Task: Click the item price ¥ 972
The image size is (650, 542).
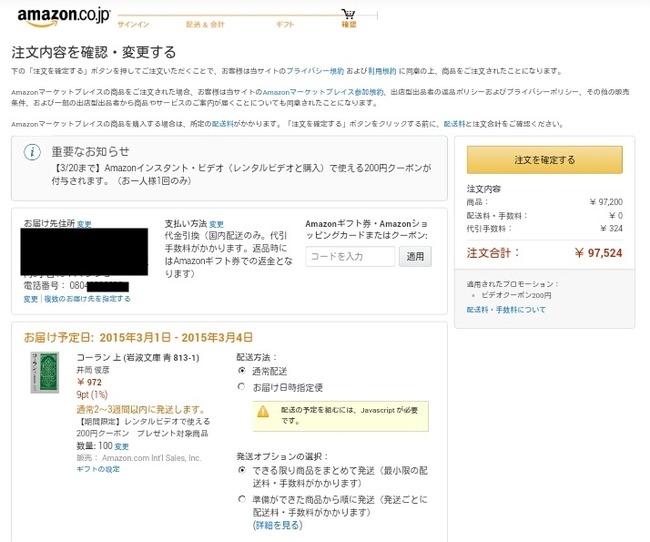Action: pos(89,382)
